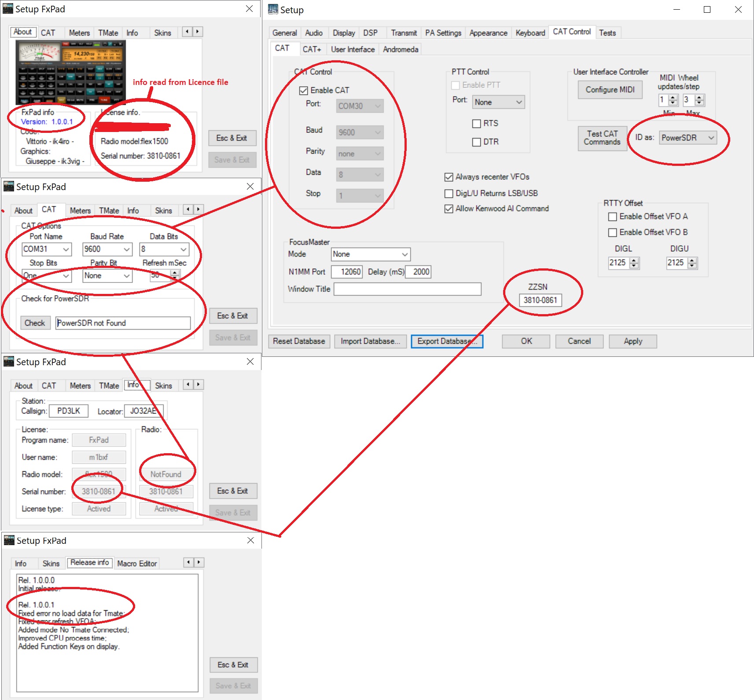Enable Offset VFO A checkbox

click(612, 217)
